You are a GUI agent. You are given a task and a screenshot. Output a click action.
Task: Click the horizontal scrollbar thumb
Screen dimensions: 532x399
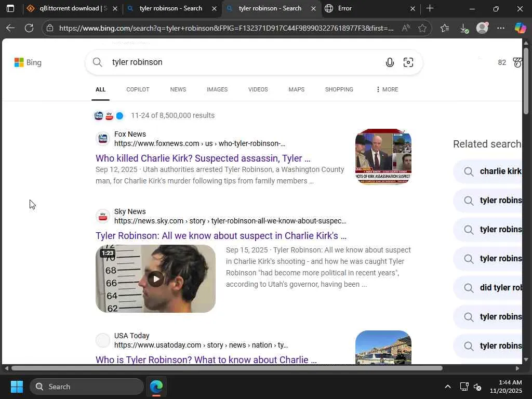tap(227, 368)
